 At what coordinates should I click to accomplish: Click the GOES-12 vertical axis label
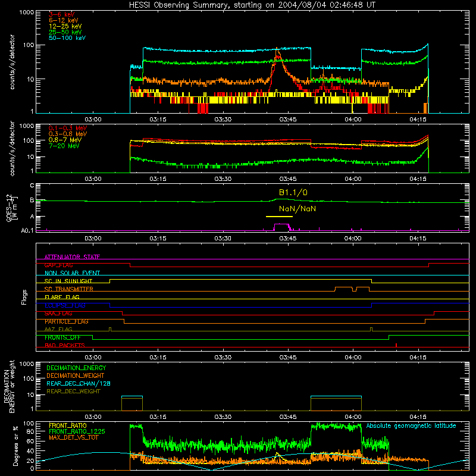[x=11, y=208]
